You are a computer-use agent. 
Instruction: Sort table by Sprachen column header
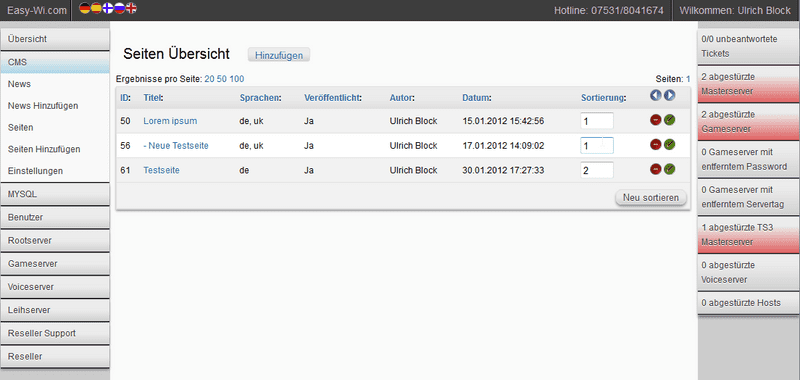[260, 97]
